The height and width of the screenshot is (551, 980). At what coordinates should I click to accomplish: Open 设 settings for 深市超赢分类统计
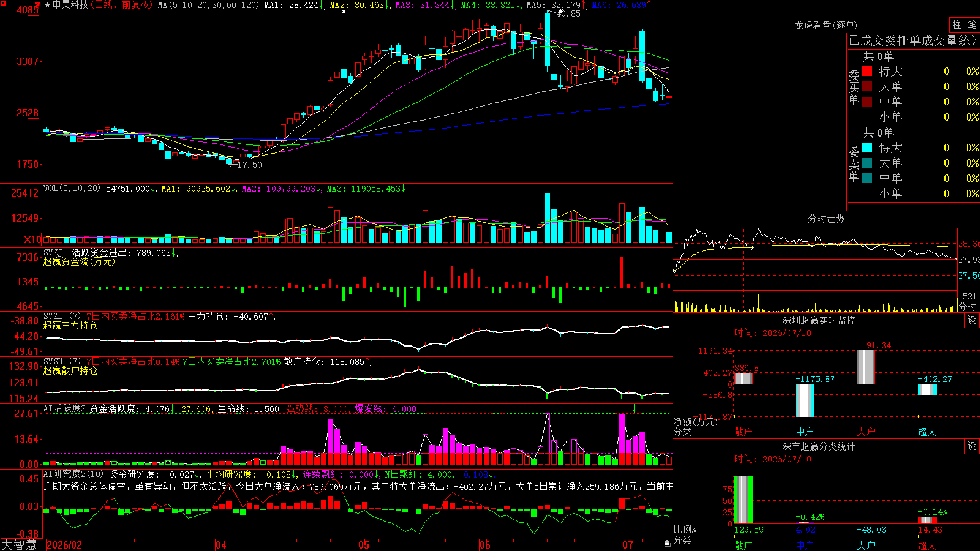click(x=972, y=446)
